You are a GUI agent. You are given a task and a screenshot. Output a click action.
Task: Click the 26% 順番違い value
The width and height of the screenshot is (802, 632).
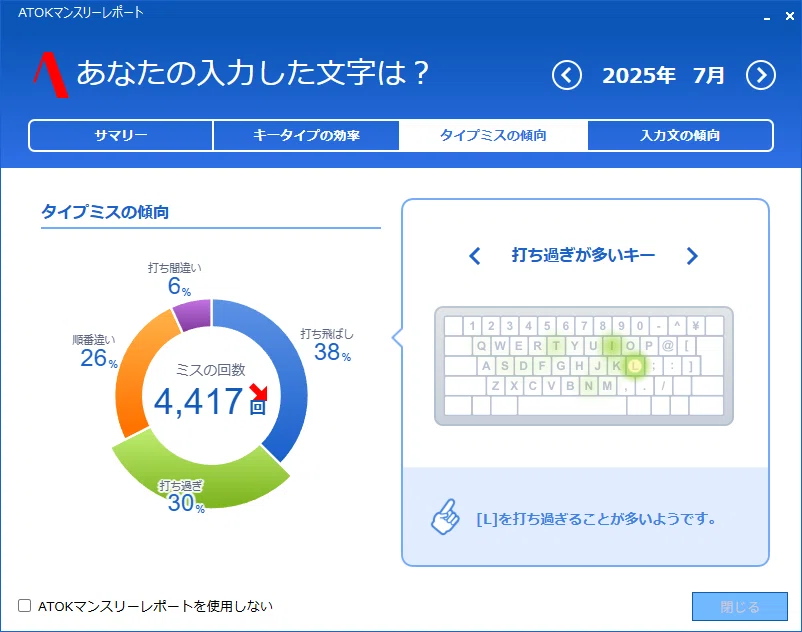click(x=99, y=358)
